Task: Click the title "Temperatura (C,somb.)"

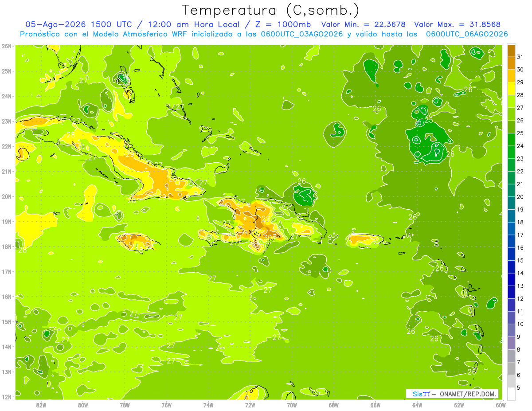Action: pyautogui.click(x=271, y=10)
